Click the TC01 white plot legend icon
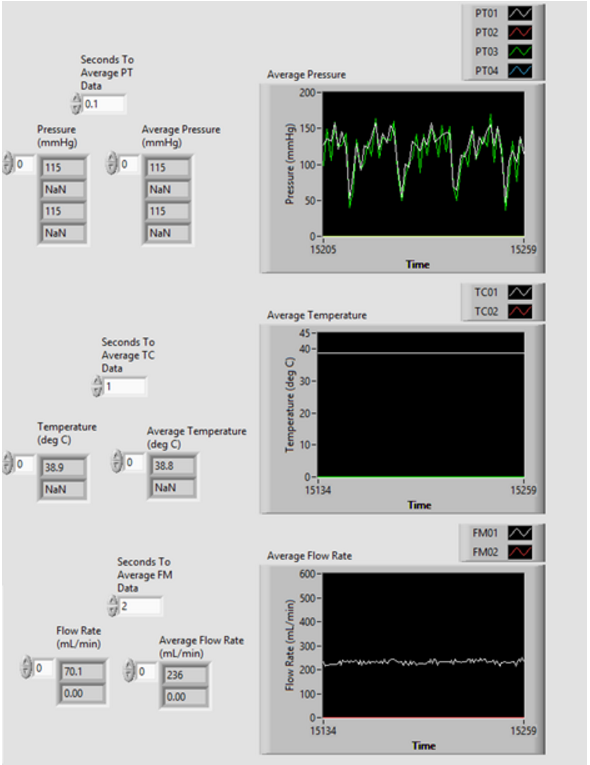The height and width of the screenshot is (765, 590). coord(520,292)
